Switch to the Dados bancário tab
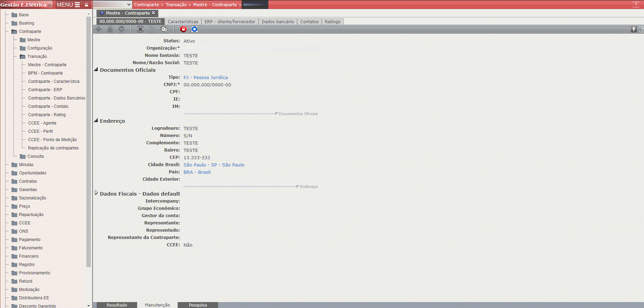Image resolution: width=644 pixels, height=308 pixels. click(x=278, y=22)
